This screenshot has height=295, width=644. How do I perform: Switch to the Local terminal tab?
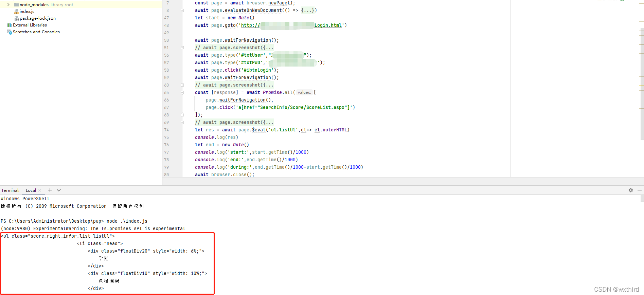pos(31,190)
